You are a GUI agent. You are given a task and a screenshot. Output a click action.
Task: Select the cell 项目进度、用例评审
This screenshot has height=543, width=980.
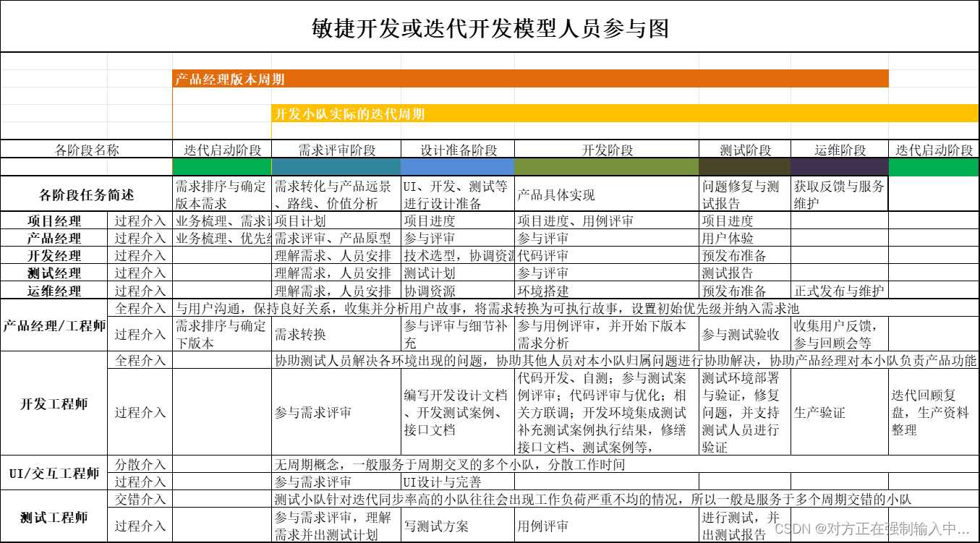pos(608,221)
